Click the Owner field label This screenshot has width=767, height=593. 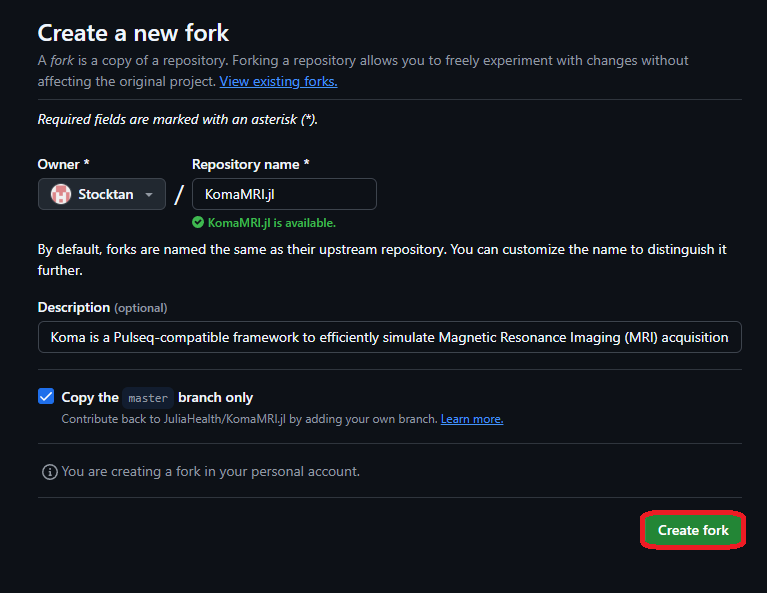(x=61, y=164)
